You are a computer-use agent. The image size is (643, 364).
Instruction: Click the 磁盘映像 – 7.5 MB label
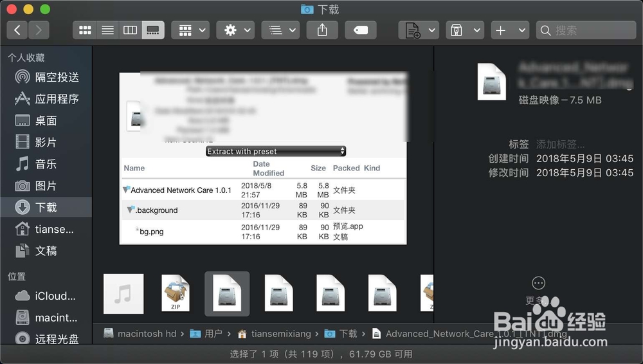click(560, 100)
